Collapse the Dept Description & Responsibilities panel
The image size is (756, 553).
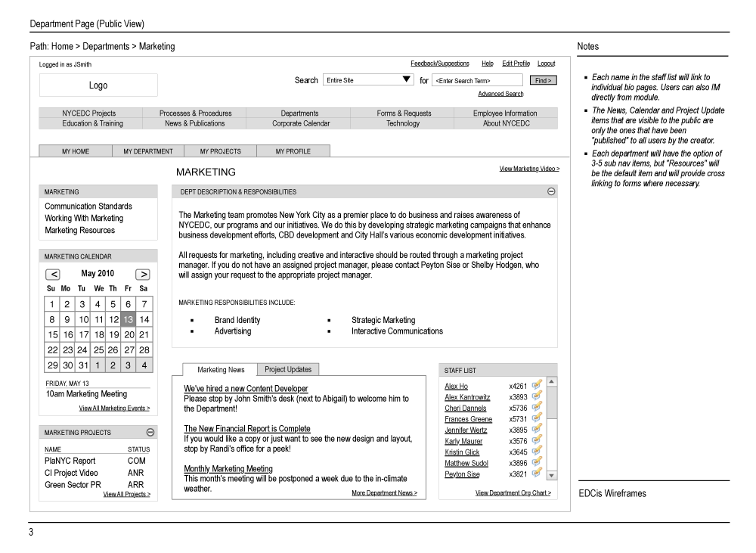click(x=551, y=191)
